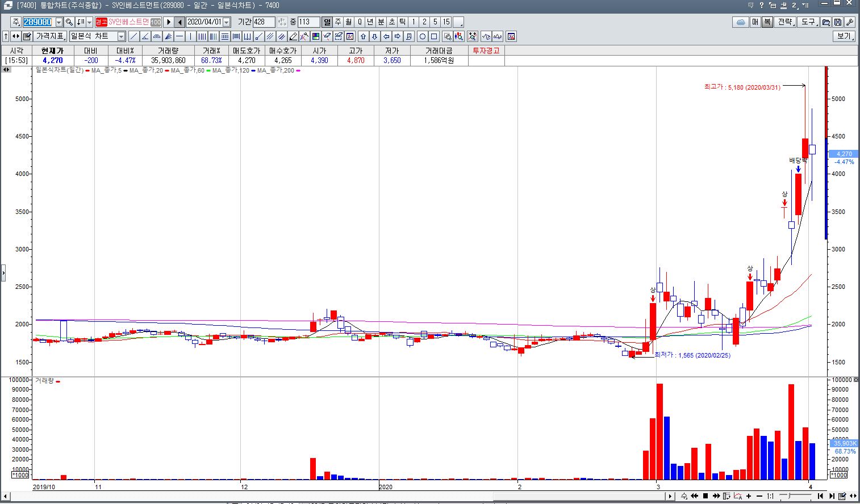Toggle tick (틱) period button
This screenshot has height=504, width=860.
(403, 22)
